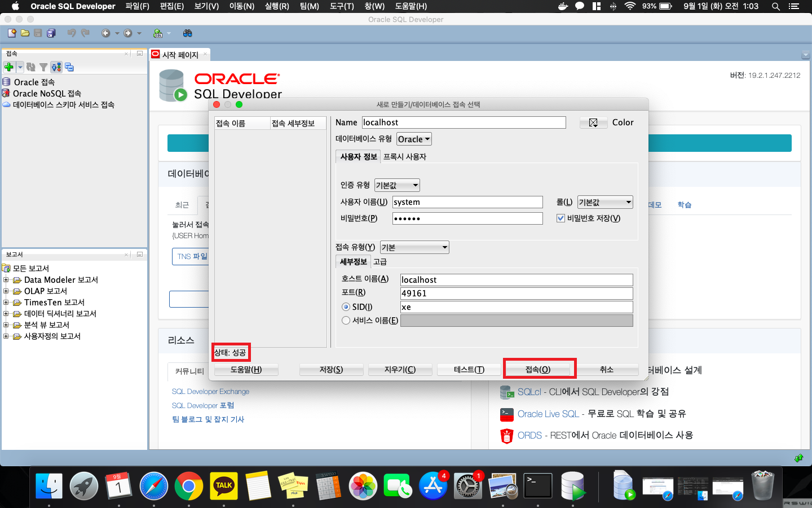Open the SQL Worksheet toolbar icon
The image size is (812, 508).
click(158, 33)
